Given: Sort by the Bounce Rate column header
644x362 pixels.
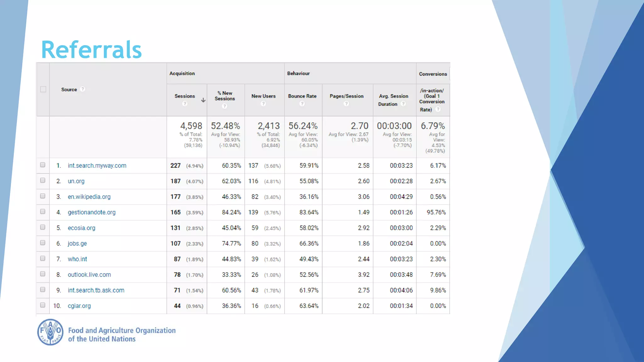Looking at the screenshot, I should [302, 96].
